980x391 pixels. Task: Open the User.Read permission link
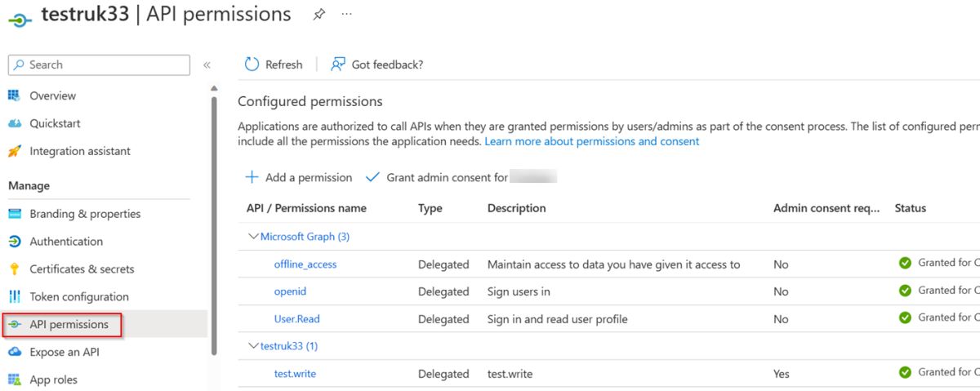click(x=297, y=319)
